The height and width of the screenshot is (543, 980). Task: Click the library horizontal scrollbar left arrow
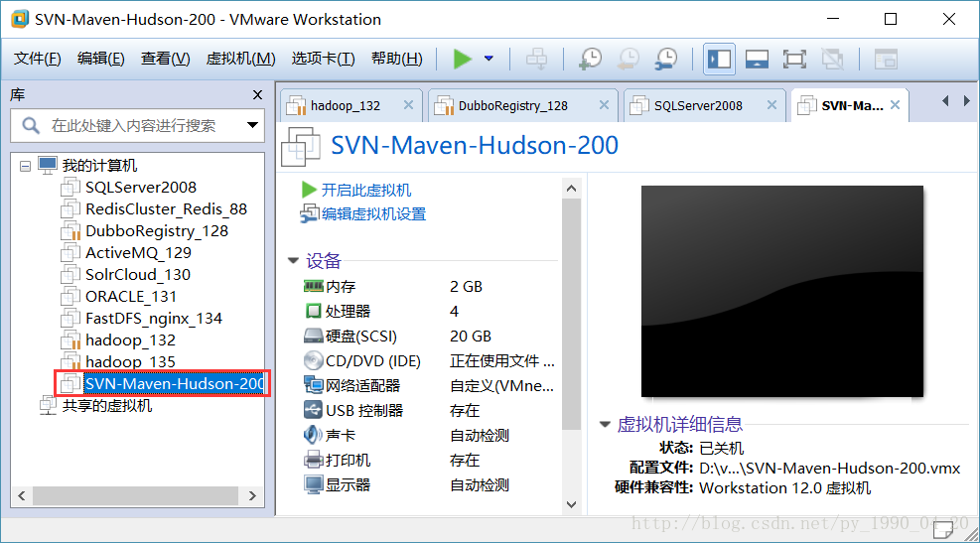(x=22, y=496)
